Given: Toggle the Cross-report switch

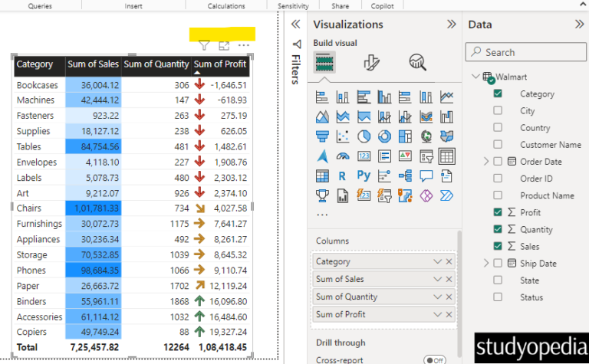Looking at the screenshot, I should pos(435,360).
